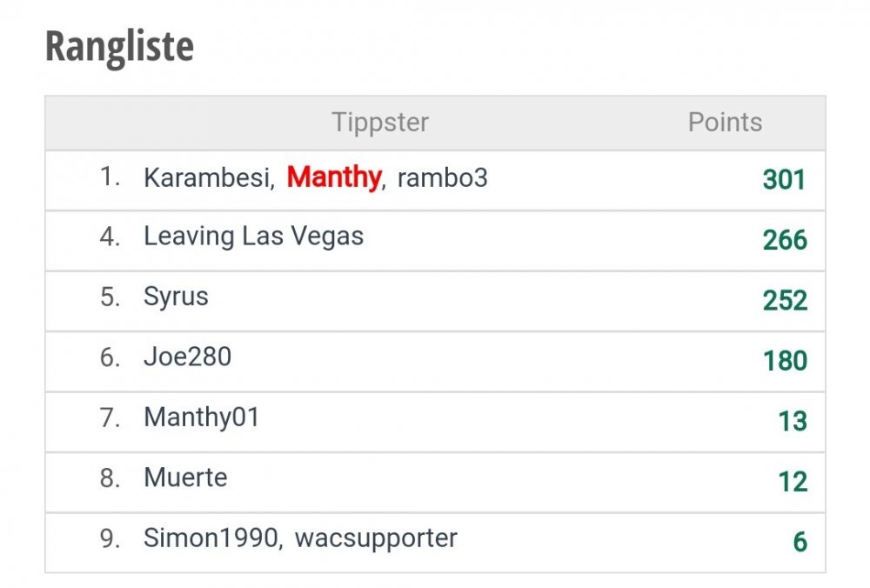Open Syrus tipster entry
This screenshot has height=588, width=870.
(x=176, y=297)
